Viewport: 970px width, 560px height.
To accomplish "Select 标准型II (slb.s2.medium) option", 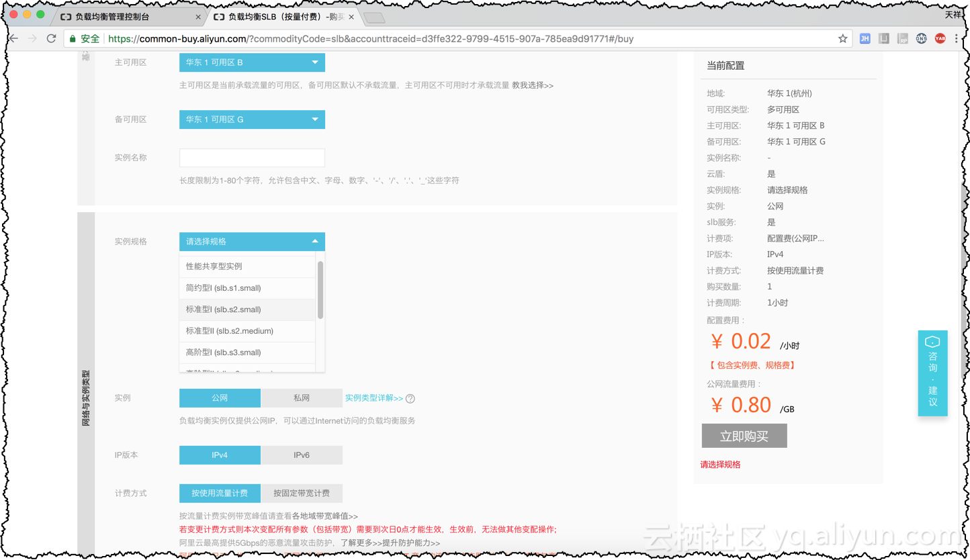I will click(247, 331).
